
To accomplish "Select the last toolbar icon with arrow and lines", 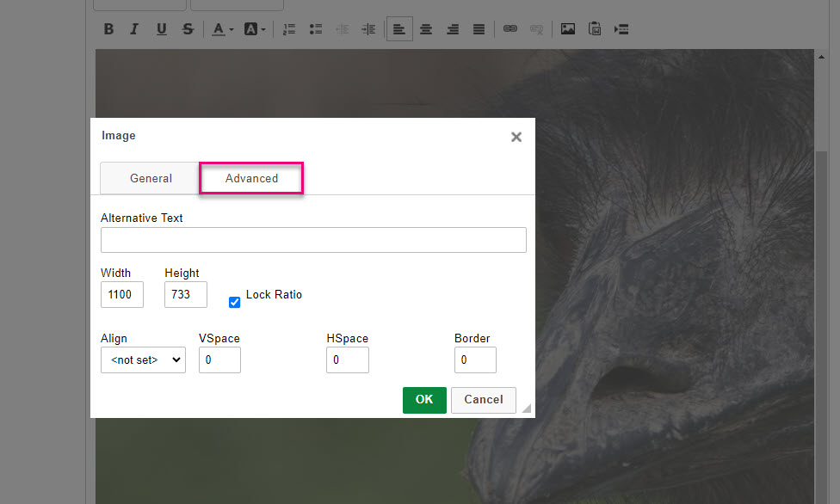I will coord(621,29).
